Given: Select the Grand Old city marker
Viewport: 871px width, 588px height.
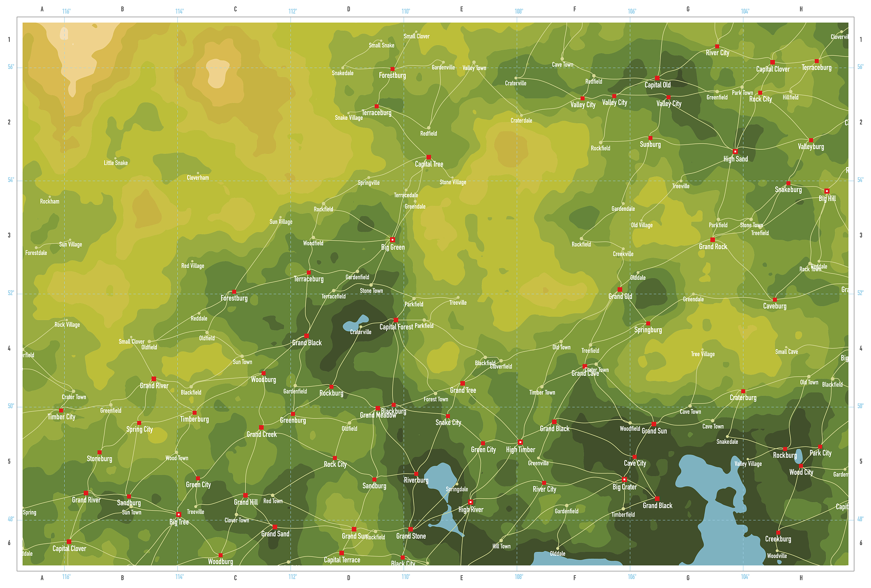Looking at the screenshot, I should click(620, 290).
